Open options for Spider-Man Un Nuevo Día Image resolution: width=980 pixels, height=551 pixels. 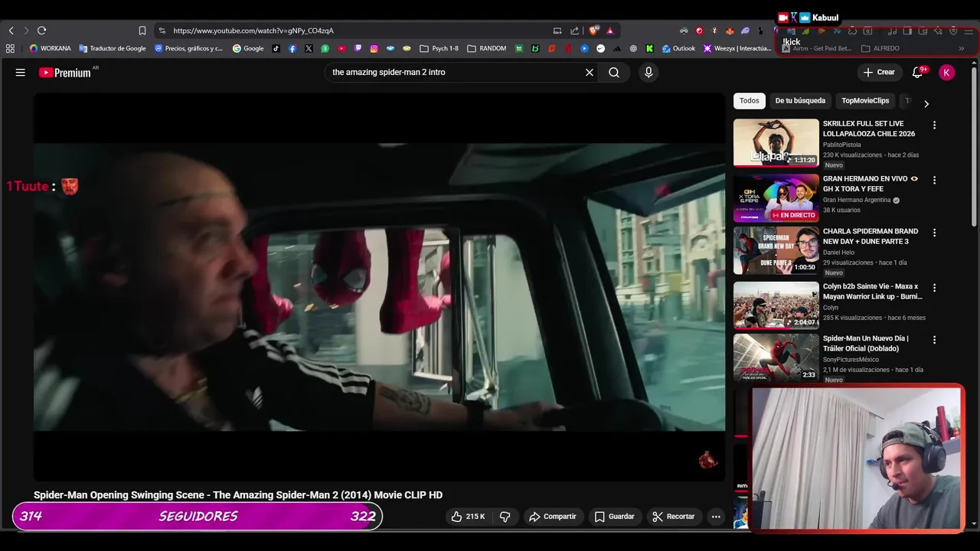click(934, 339)
